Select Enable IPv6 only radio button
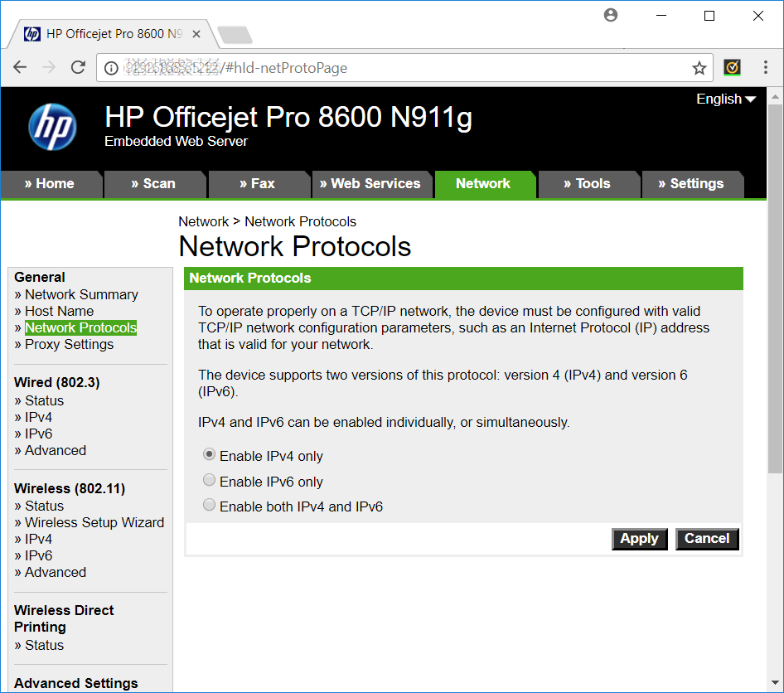 209,480
